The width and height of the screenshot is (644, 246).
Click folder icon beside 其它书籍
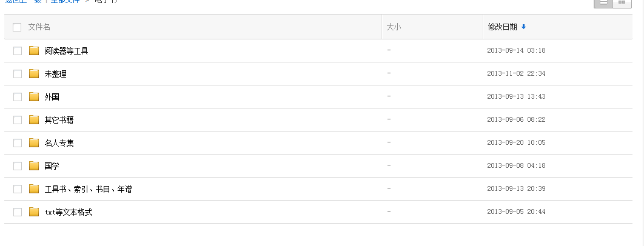click(x=34, y=120)
